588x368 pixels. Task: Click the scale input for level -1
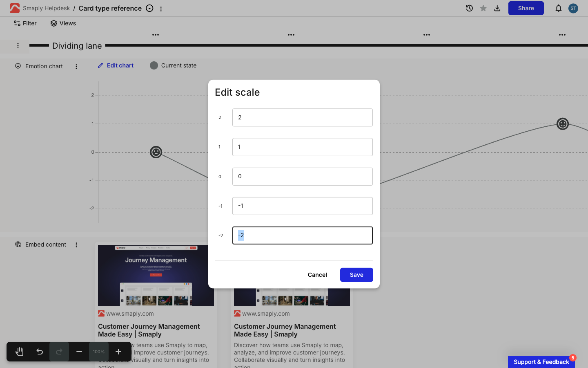pyautogui.click(x=303, y=206)
